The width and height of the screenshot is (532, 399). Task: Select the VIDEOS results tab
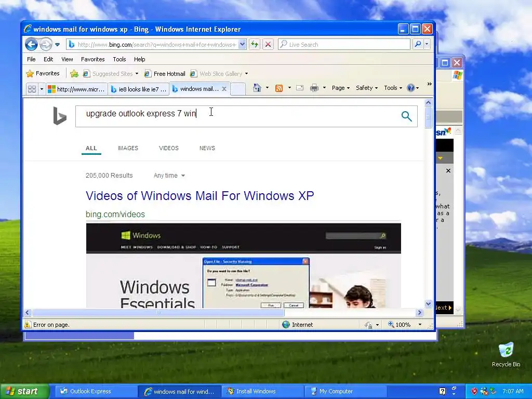tap(169, 148)
